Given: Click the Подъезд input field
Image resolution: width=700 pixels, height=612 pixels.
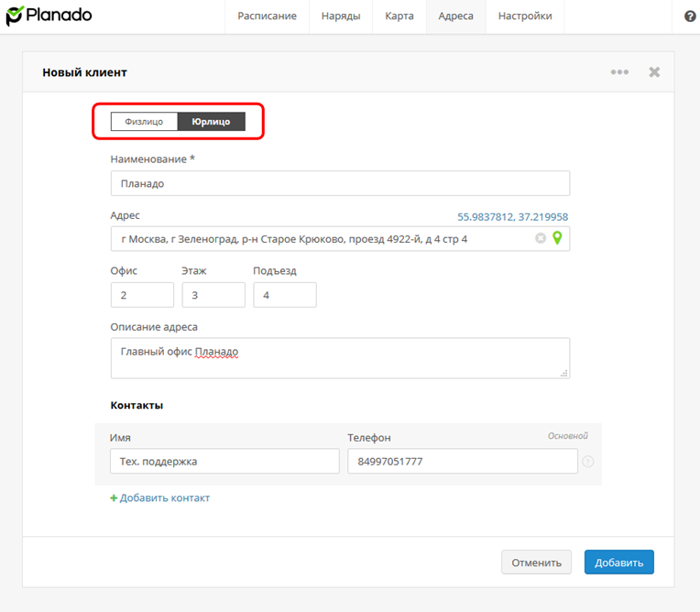Looking at the screenshot, I should 285,295.
